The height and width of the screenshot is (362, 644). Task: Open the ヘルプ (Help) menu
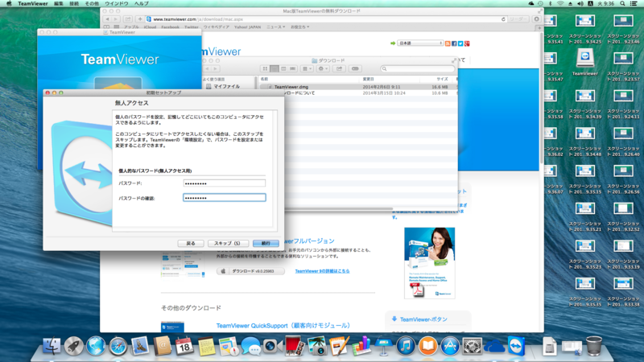pyautogui.click(x=142, y=3)
